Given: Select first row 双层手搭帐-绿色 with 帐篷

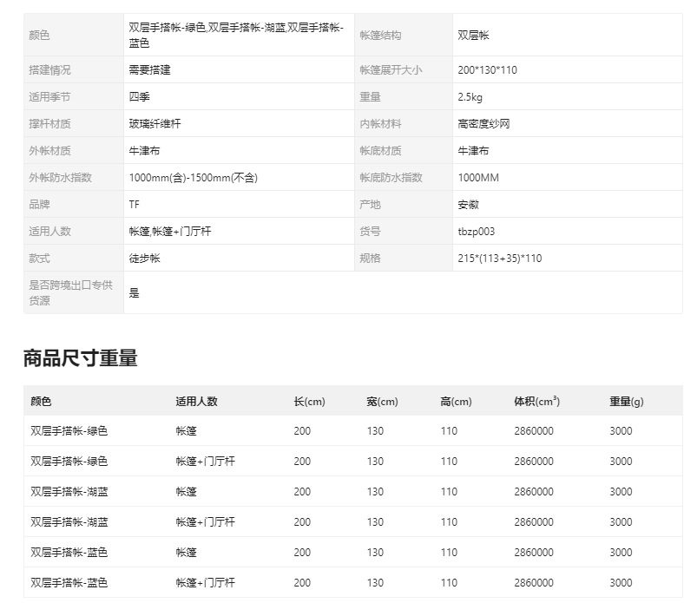Looking at the screenshot, I should point(353,430).
